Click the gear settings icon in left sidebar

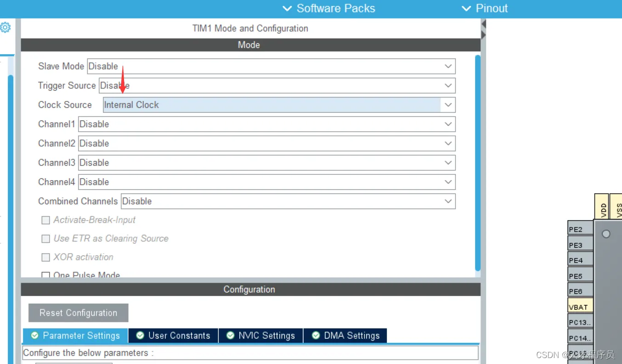pyautogui.click(x=5, y=28)
